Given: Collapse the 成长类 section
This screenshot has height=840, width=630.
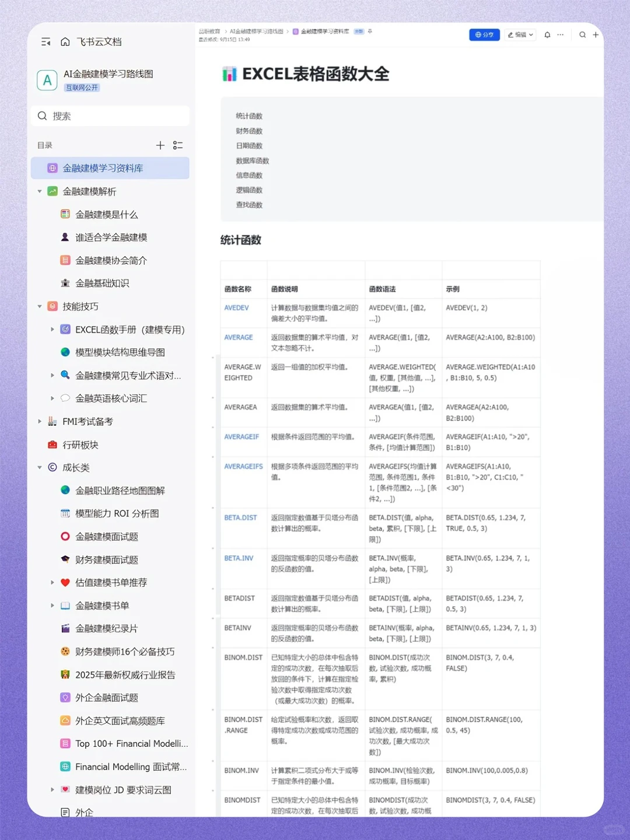Looking at the screenshot, I should (x=39, y=467).
